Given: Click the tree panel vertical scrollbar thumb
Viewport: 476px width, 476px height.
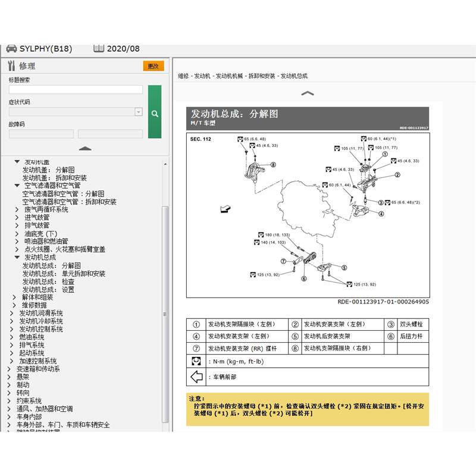Looking at the screenshot, I should click(165, 314).
